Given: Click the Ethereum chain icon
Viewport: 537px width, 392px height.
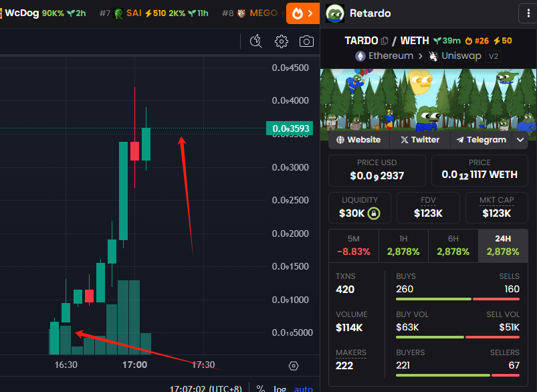Looking at the screenshot, I should tap(360, 56).
